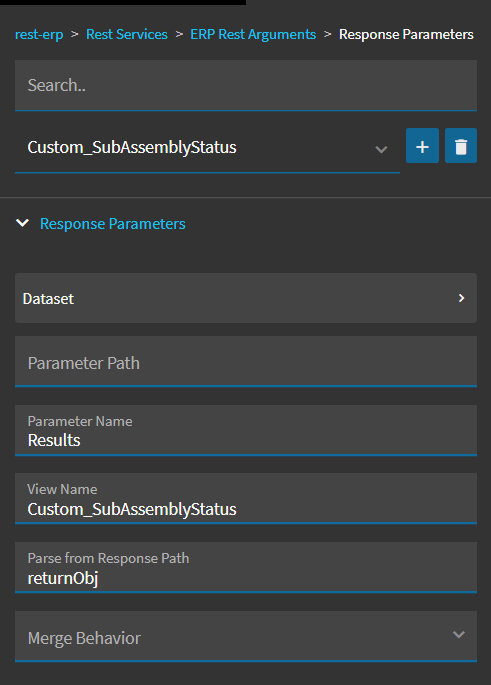Open the Merge Behavior dropdown
Image resolution: width=491 pixels, height=685 pixels.
[x=246, y=637]
